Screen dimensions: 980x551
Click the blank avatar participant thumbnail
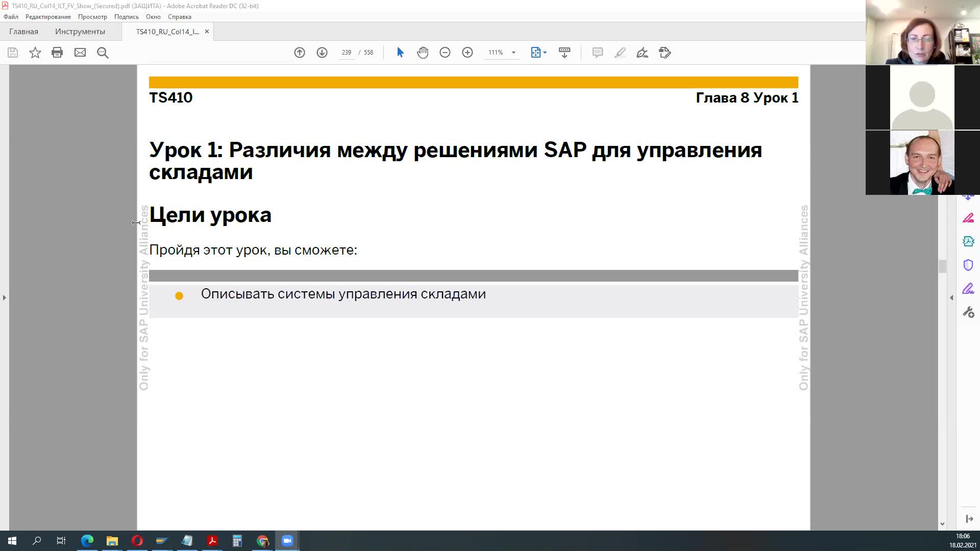pos(922,97)
